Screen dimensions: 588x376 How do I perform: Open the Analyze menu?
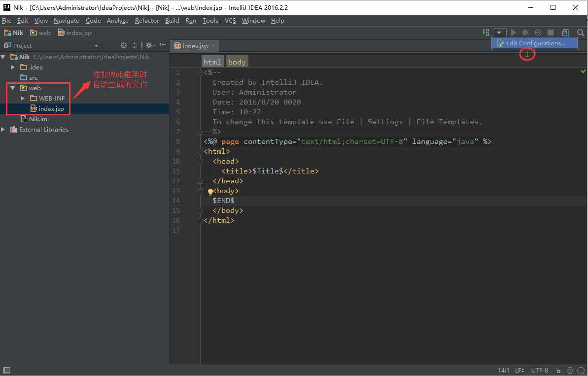point(118,21)
